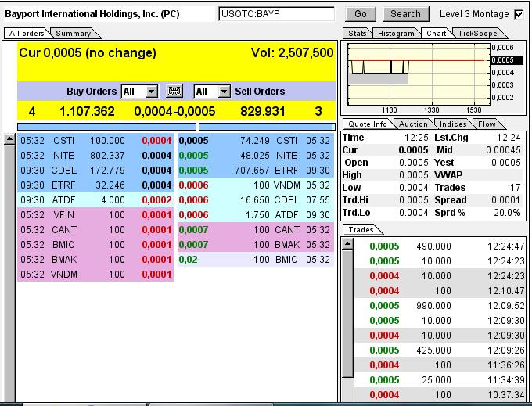
Task: Switch to the Summary tab
Action: coord(74,33)
